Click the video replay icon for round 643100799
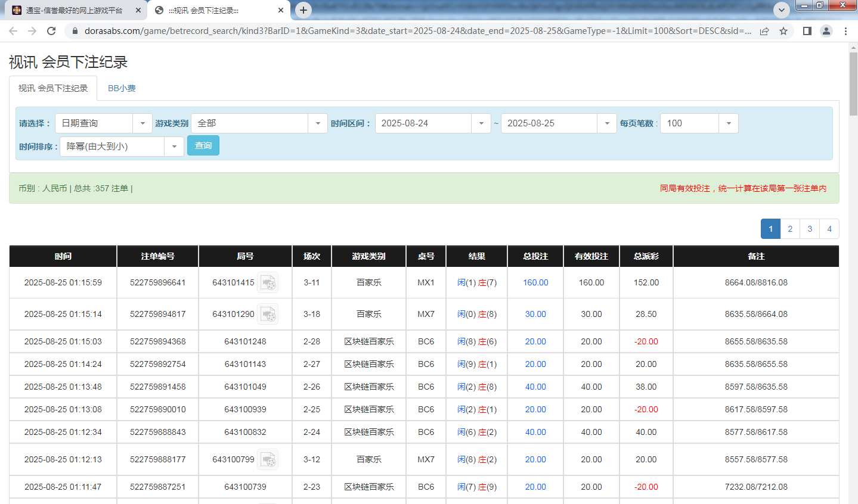Viewport: 858px width, 504px height. [268, 459]
